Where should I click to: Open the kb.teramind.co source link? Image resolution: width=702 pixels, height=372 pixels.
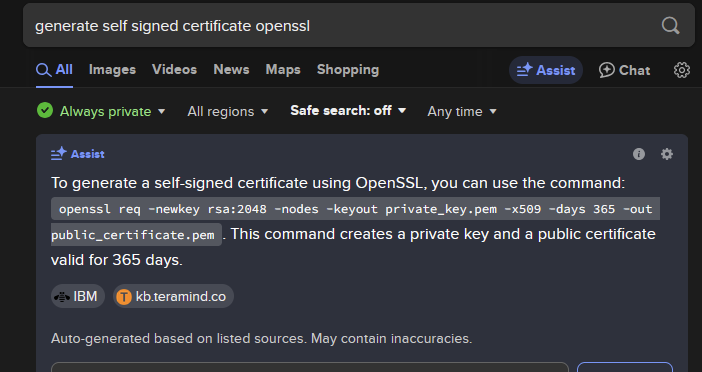[173, 296]
